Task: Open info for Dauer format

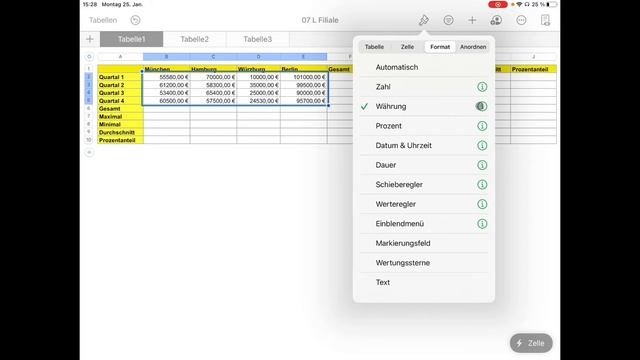Action: [482, 165]
